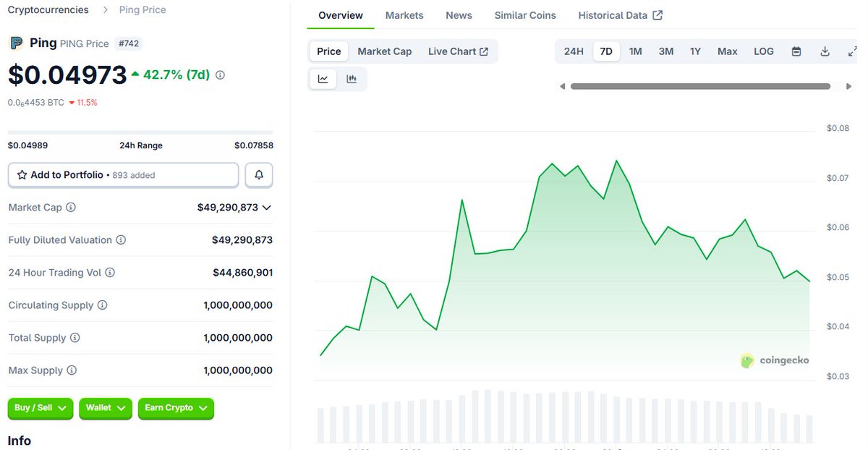Click Add to Portfolio button
The width and height of the screenshot is (868, 450).
pos(123,175)
